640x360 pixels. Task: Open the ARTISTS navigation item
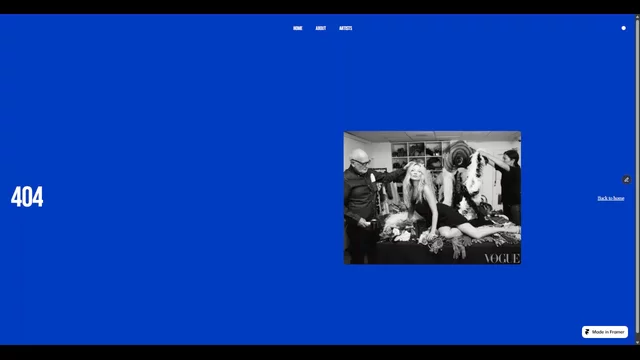click(345, 28)
